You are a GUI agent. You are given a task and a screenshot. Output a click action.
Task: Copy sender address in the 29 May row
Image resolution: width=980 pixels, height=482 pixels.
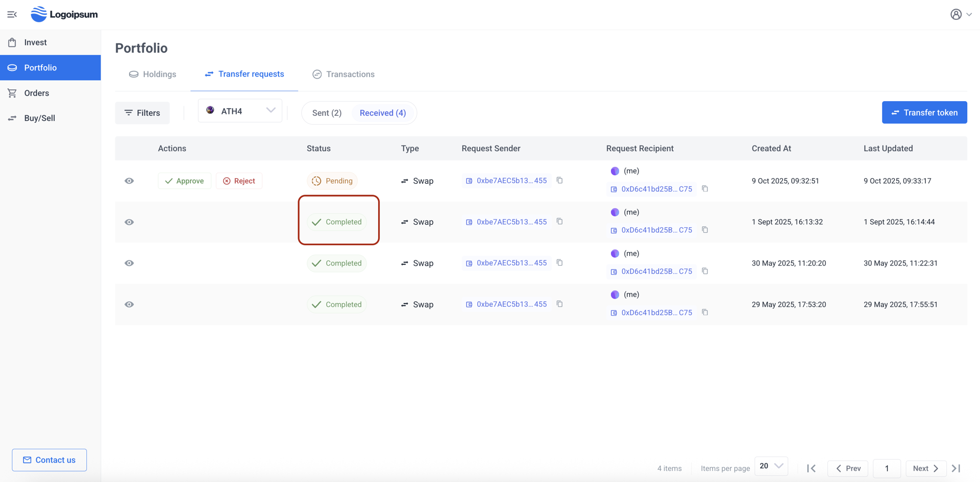point(559,304)
